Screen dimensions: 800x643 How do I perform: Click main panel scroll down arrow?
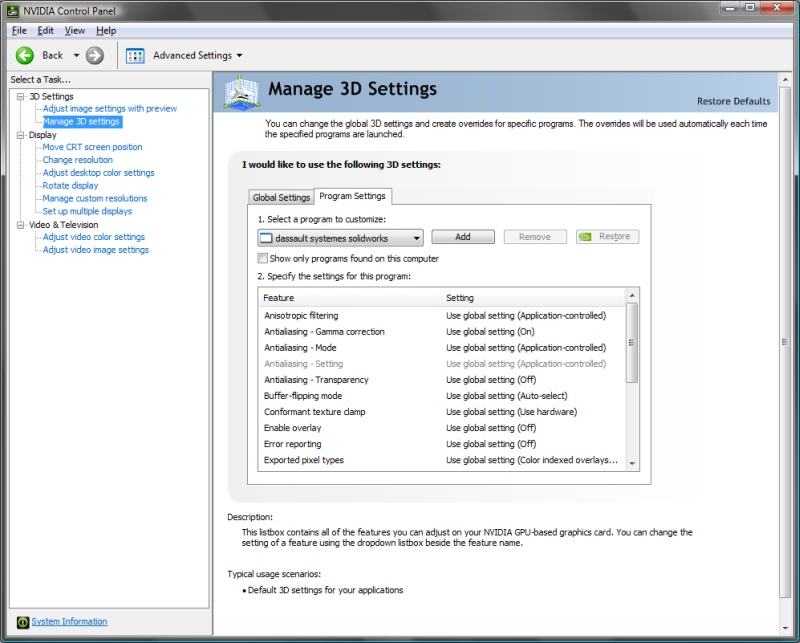(x=785, y=629)
